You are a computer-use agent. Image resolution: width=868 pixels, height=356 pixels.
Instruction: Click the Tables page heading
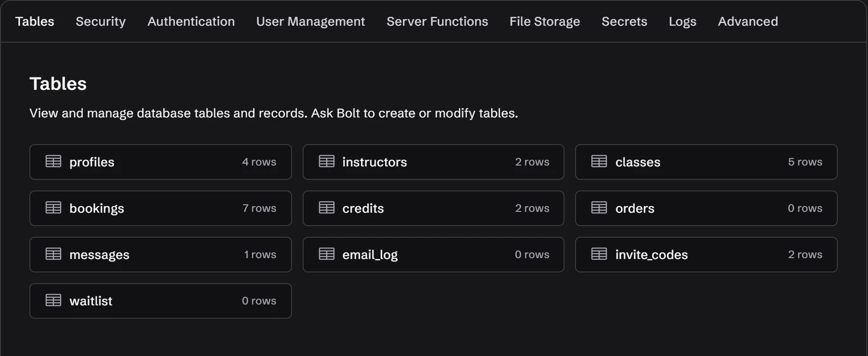tap(58, 84)
